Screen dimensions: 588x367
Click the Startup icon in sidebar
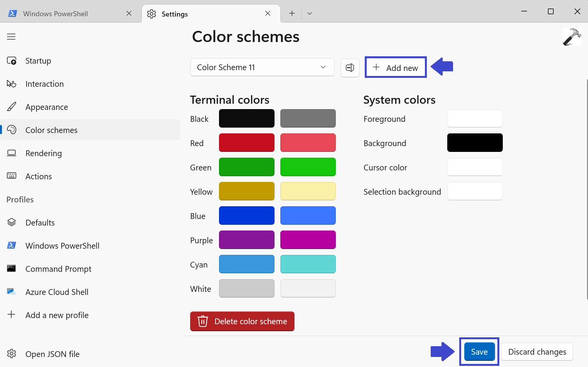coord(12,61)
